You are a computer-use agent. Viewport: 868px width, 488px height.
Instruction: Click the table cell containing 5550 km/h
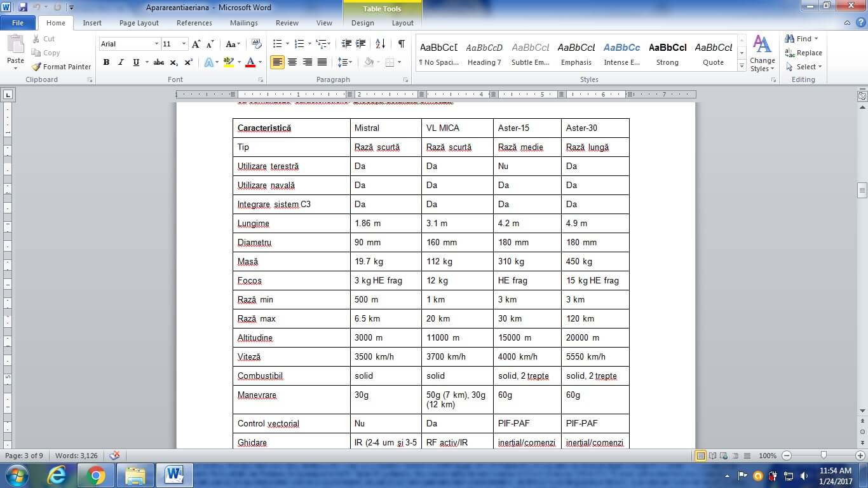tap(595, 356)
